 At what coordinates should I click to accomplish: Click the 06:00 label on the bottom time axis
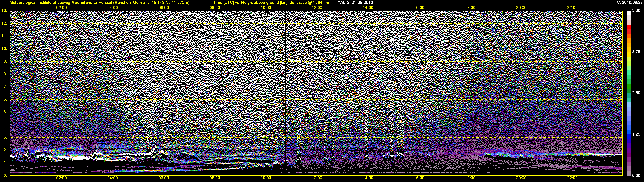(164, 178)
